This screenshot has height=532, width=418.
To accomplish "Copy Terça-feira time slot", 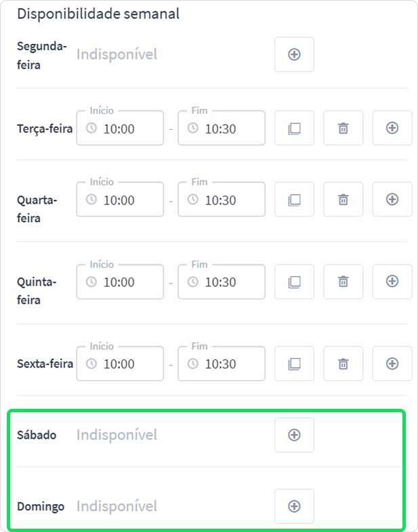I will (294, 128).
